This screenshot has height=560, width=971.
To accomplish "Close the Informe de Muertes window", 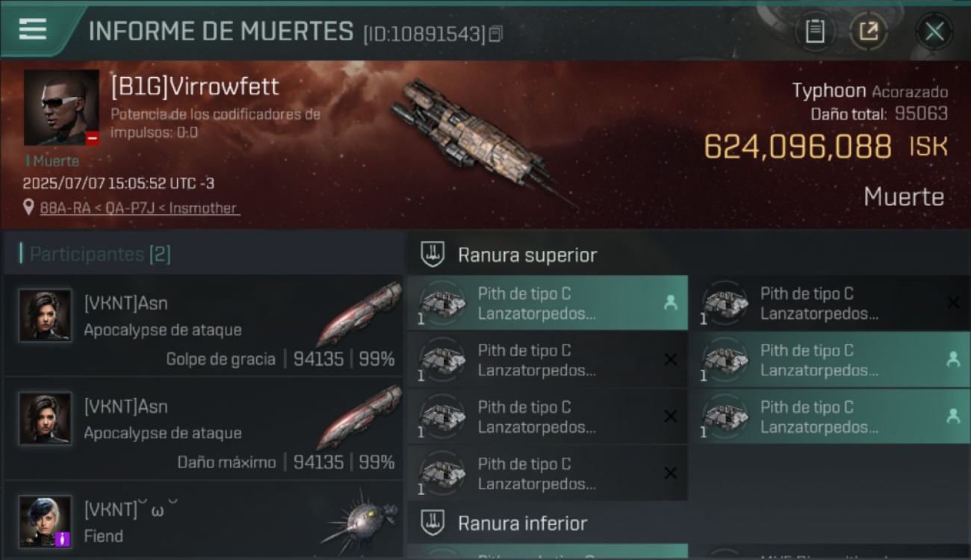I will click(934, 31).
